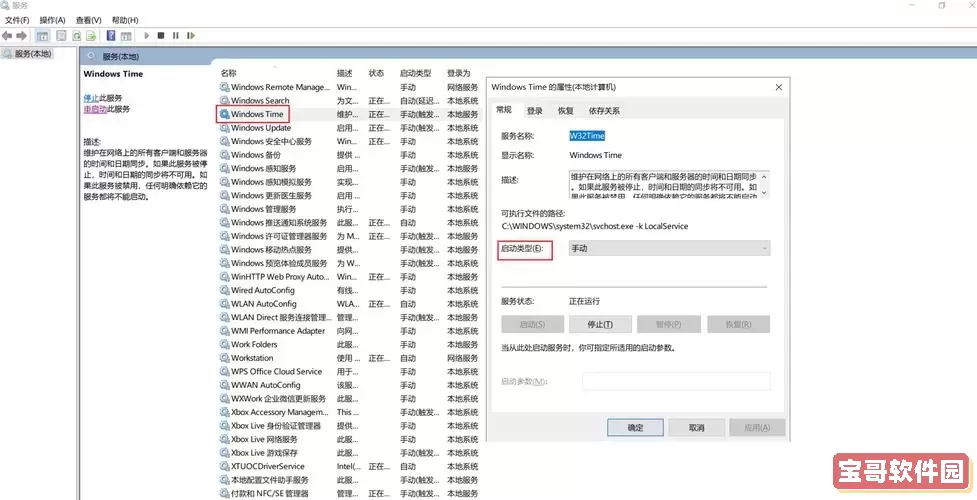Select the 常规 tab in properties dialog
977x500 pixels.
(x=503, y=110)
